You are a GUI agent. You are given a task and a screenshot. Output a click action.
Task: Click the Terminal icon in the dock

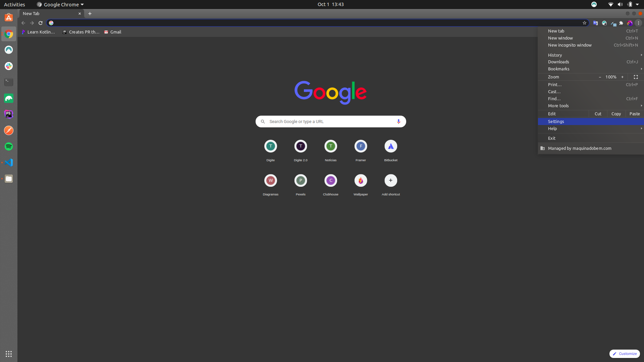tap(8, 82)
